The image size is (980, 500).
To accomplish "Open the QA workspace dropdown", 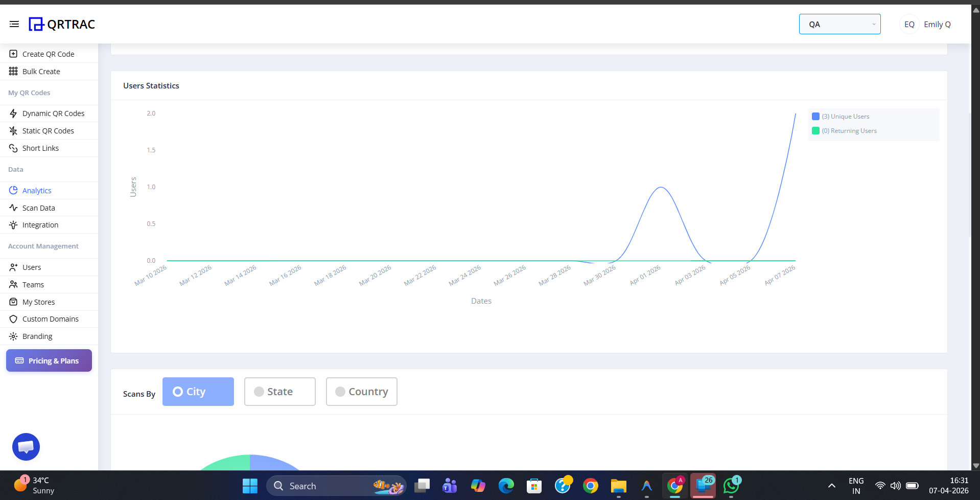I will click(839, 24).
